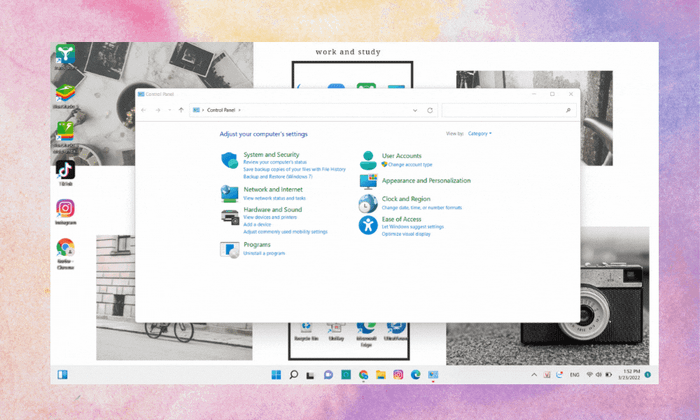The image size is (700, 420).
Task: Open recent locations dropdown arrow
Action: point(170,110)
